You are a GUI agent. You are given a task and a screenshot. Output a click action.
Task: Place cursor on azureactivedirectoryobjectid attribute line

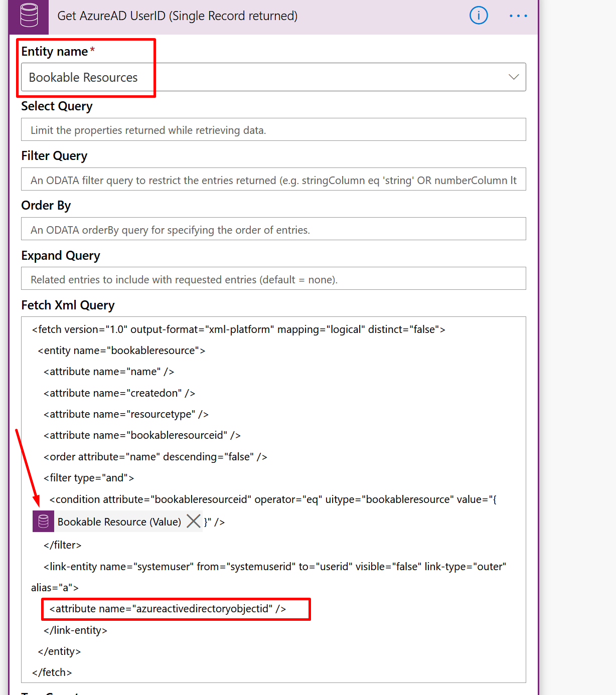click(x=168, y=609)
